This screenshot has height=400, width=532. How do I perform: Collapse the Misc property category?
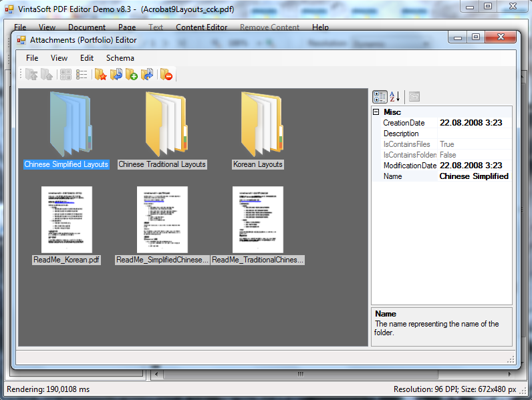click(376, 112)
